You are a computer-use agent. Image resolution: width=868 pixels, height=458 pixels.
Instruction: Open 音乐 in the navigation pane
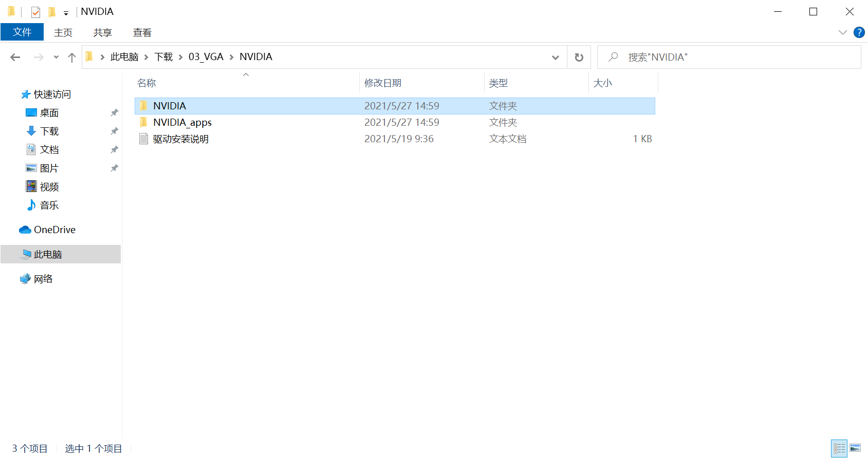click(49, 205)
